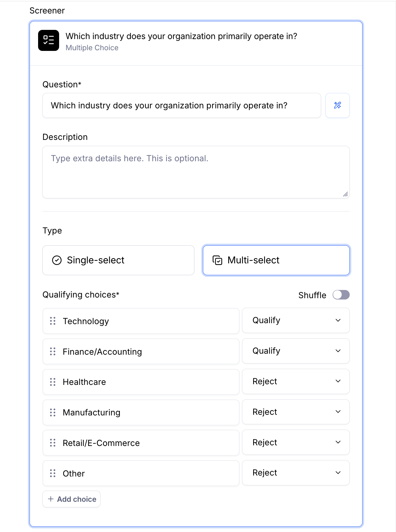Click the multiple choice question type icon
The image size is (396, 532).
(49, 40)
